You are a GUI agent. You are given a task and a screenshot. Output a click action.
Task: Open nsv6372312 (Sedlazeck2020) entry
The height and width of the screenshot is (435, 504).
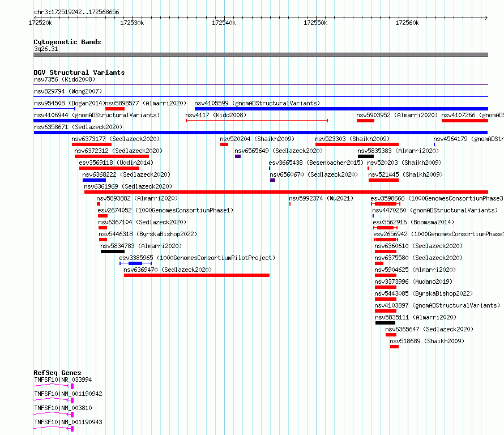coord(118,151)
